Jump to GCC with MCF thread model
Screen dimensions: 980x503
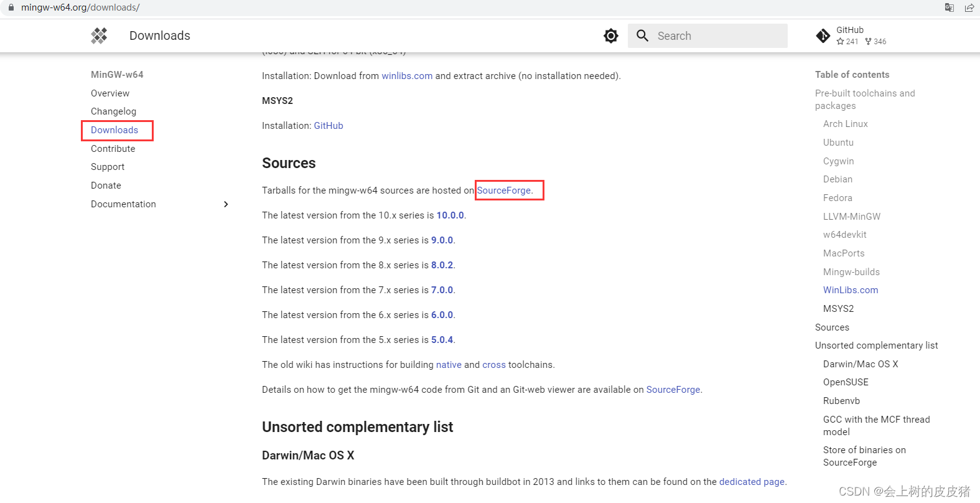coord(876,426)
